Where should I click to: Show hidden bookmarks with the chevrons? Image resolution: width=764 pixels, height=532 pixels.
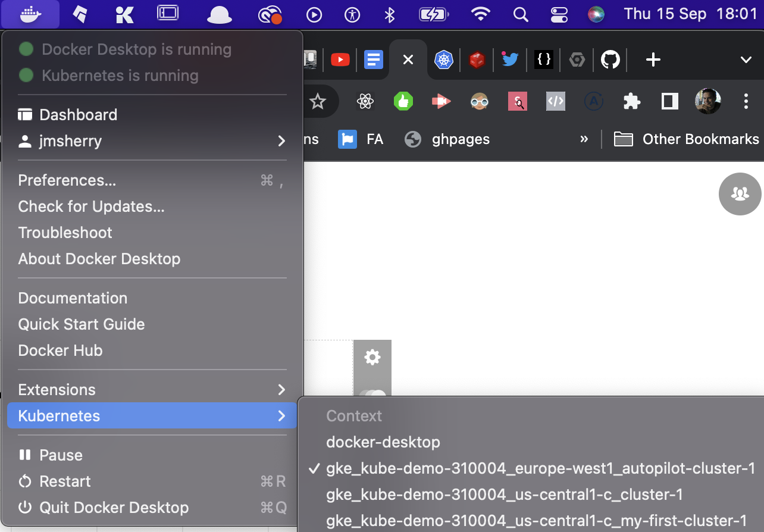click(x=584, y=139)
